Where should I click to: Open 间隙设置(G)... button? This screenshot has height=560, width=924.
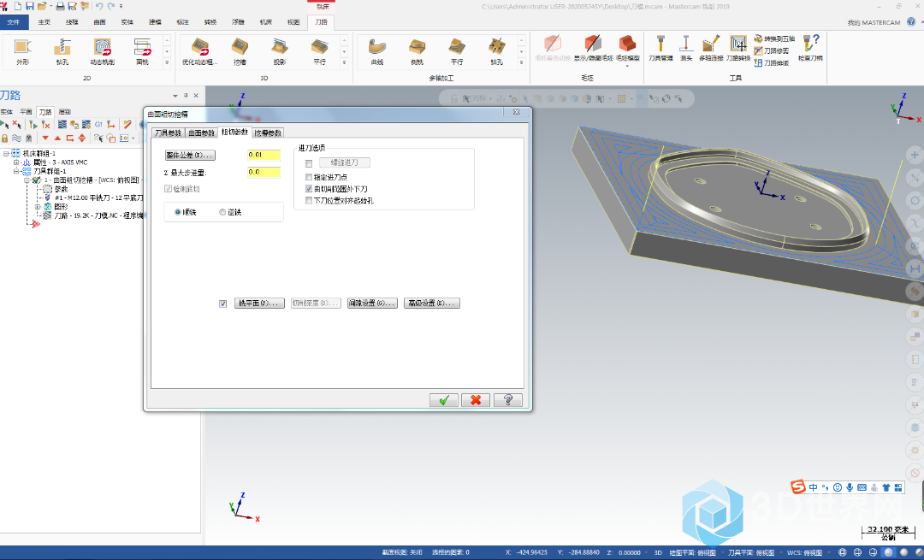(372, 304)
